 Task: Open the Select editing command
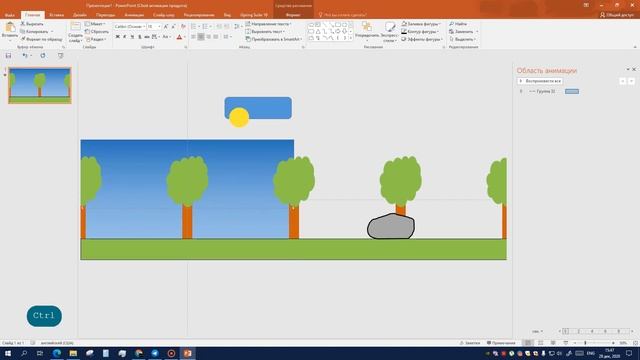[462, 39]
